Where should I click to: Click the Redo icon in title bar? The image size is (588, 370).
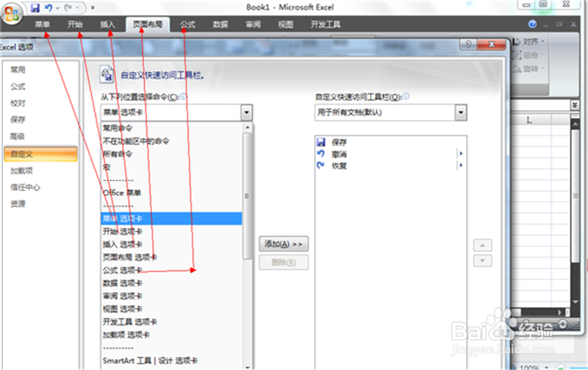[x=68, y=7]
